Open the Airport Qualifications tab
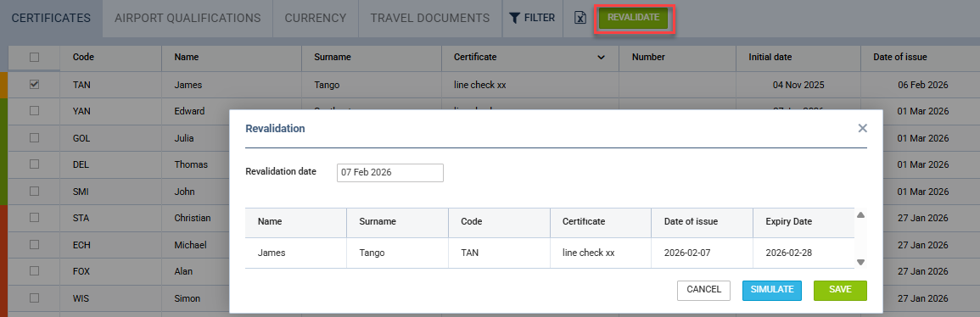Screen dimensions: 980x317 [188, 18]
